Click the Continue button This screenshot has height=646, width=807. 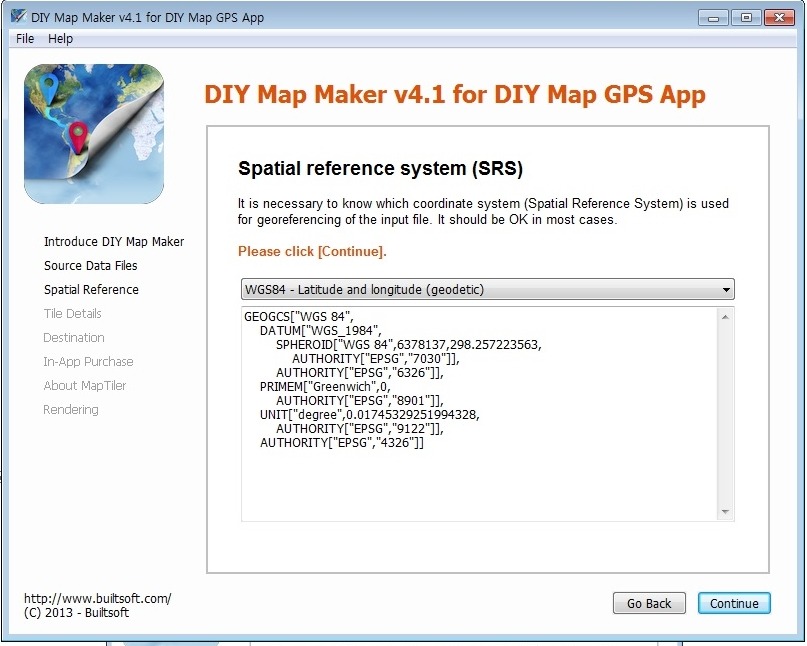tap(734, 603)
